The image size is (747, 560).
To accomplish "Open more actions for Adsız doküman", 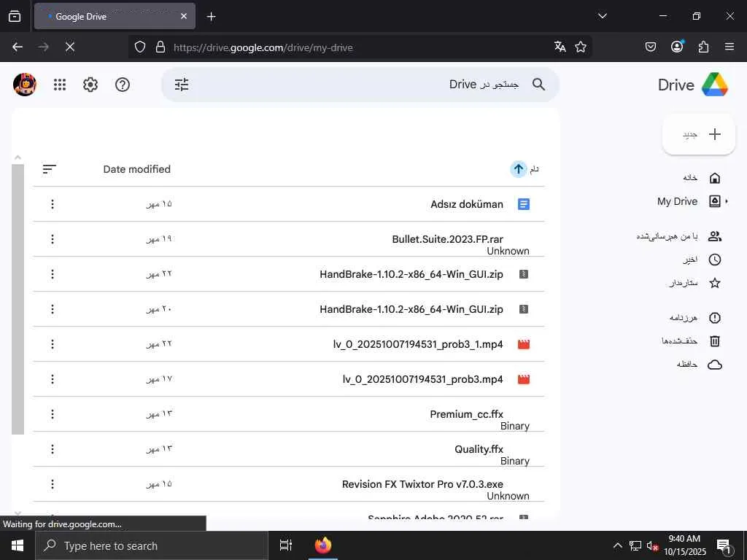I will pyautogui.click(x=53, y=204).
